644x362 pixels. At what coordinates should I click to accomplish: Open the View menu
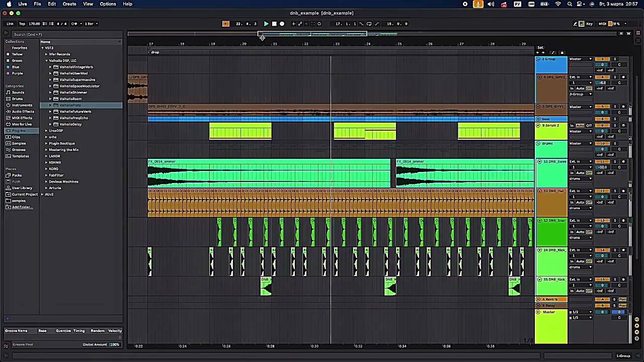point(88,4)
